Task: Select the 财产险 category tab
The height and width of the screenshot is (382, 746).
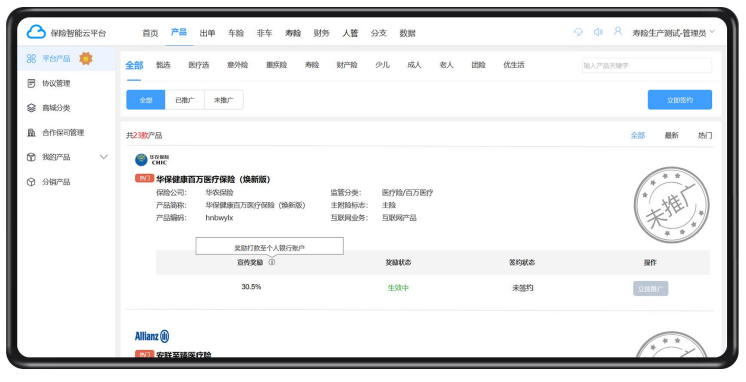Action: (x=347, y=65)
